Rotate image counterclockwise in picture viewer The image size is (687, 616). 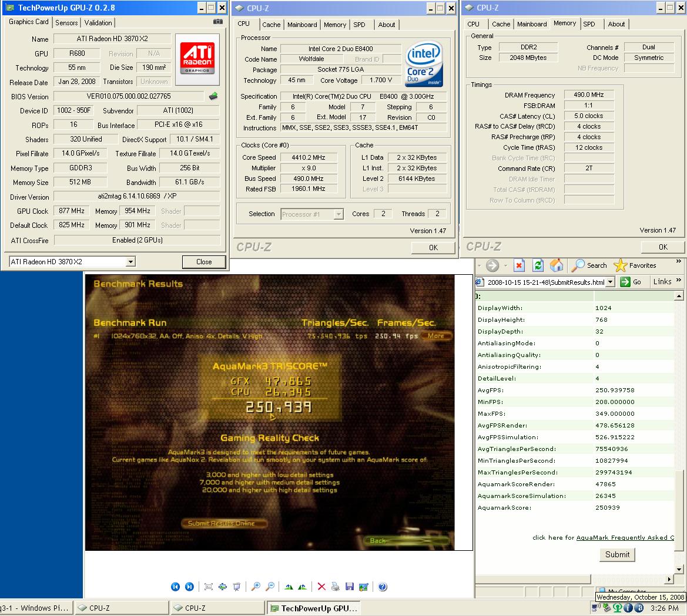[302, 587]
